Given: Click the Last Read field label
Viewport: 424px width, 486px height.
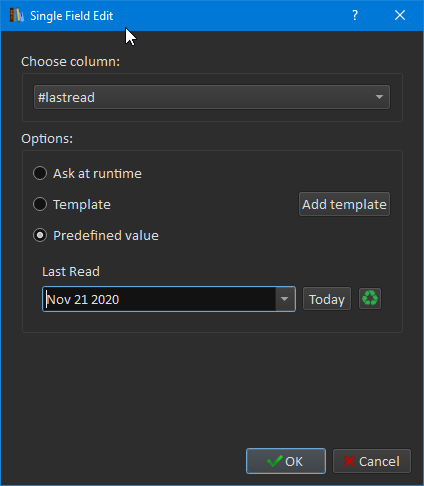Looking at the screenshot, I should (x=71, y=271).
